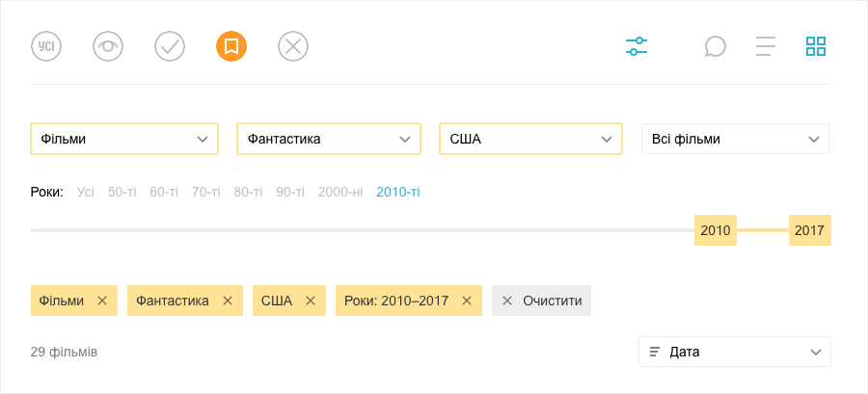The height and width of the screenshot is (394, 868).
Task: Expand the 'Фантастика' genre dropdown
Action: (x=329, y=139)
